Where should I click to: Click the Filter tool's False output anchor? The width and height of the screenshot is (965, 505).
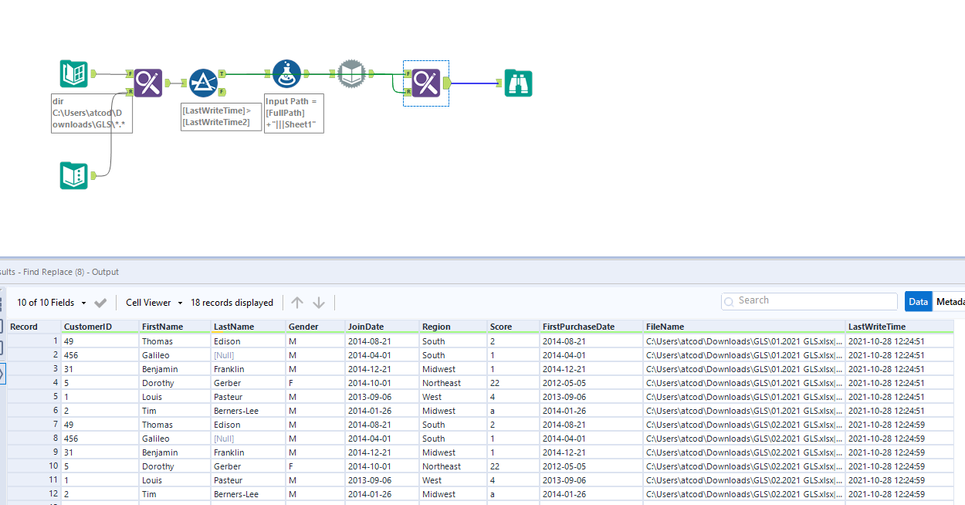[x=222, y=92]
